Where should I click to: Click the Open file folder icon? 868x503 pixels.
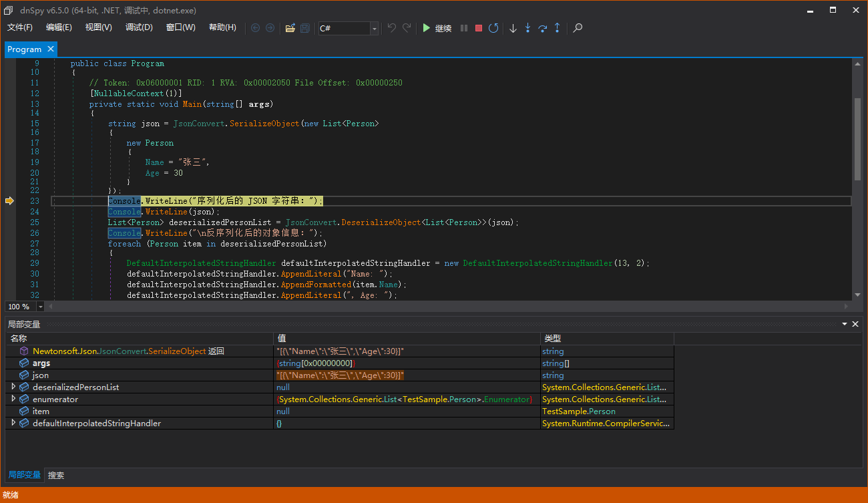pos(290,28)
